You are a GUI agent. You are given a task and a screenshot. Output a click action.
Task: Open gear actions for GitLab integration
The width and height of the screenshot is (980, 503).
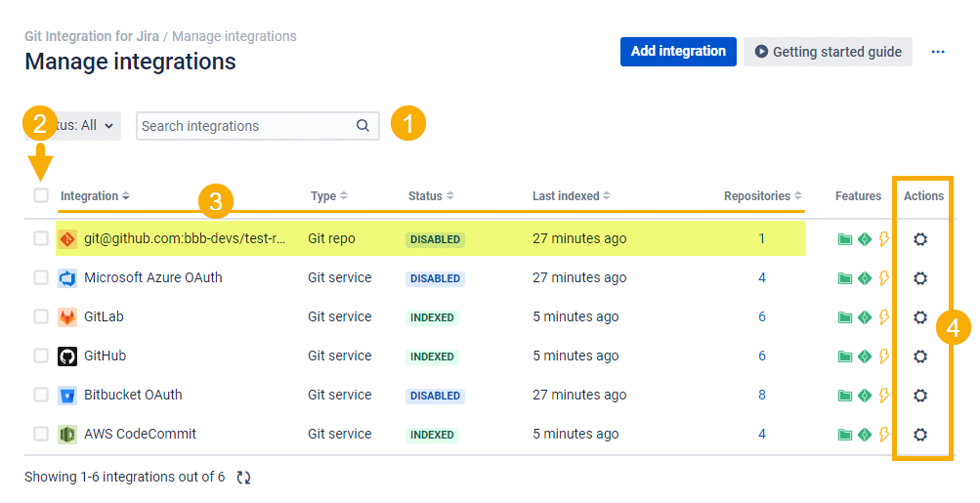coord(919,317)
